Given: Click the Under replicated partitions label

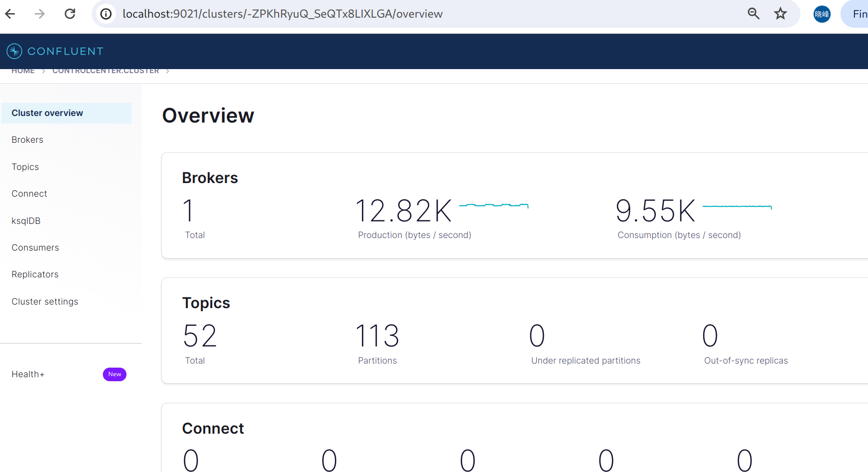Looking at the screenshot, I should (x=586, y=361).
